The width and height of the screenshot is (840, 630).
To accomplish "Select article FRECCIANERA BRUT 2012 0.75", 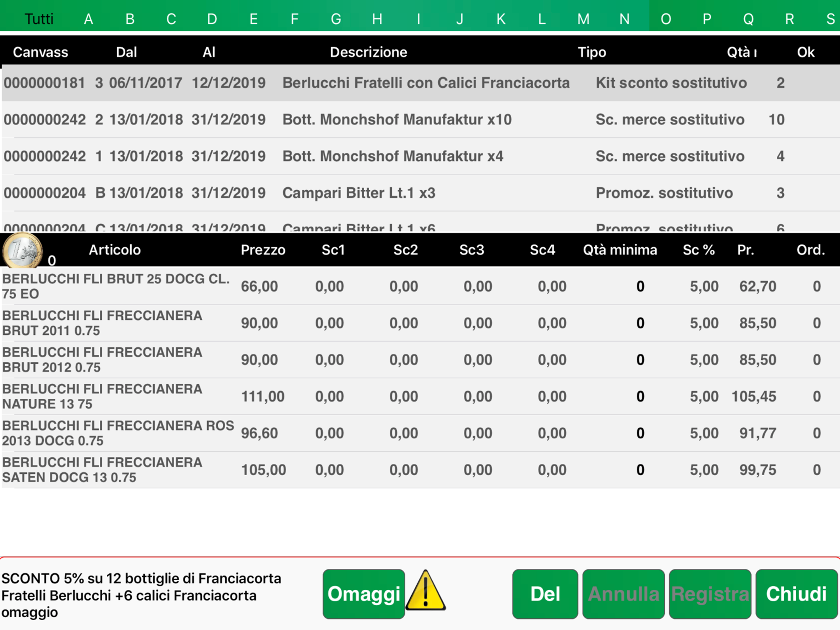I will point(420,360).
